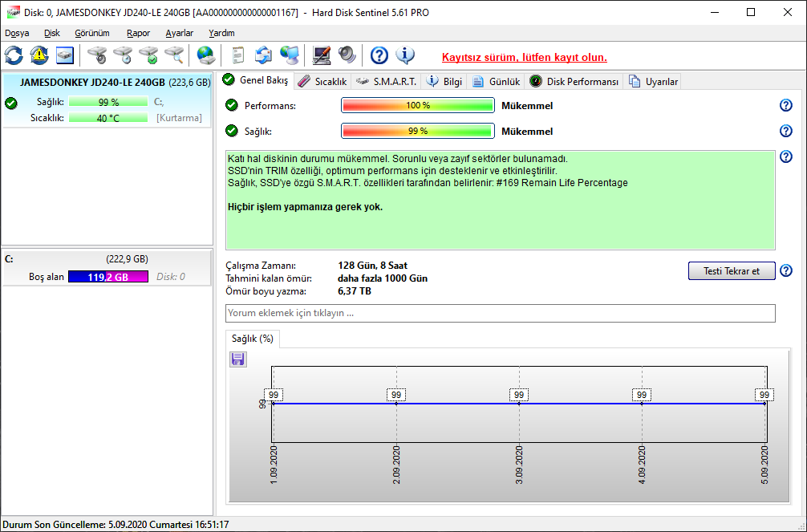Switch to the S.M.A.R.T. tab

point(386,81)
